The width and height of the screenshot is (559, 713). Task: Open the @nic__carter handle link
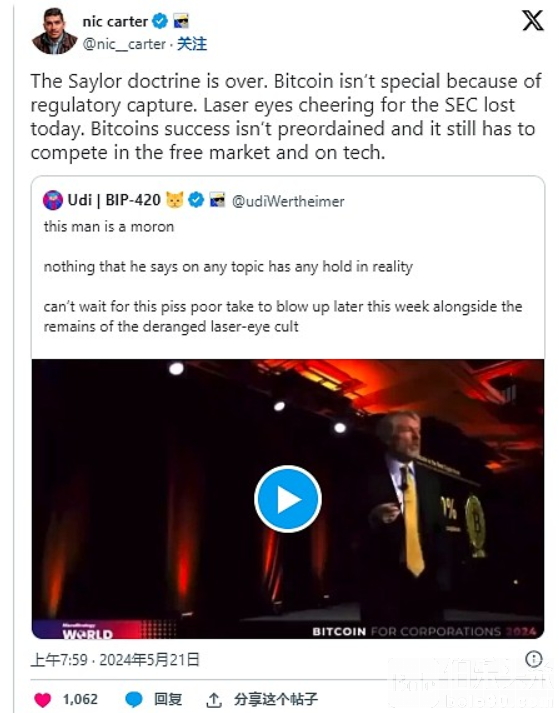coord(124,44)
